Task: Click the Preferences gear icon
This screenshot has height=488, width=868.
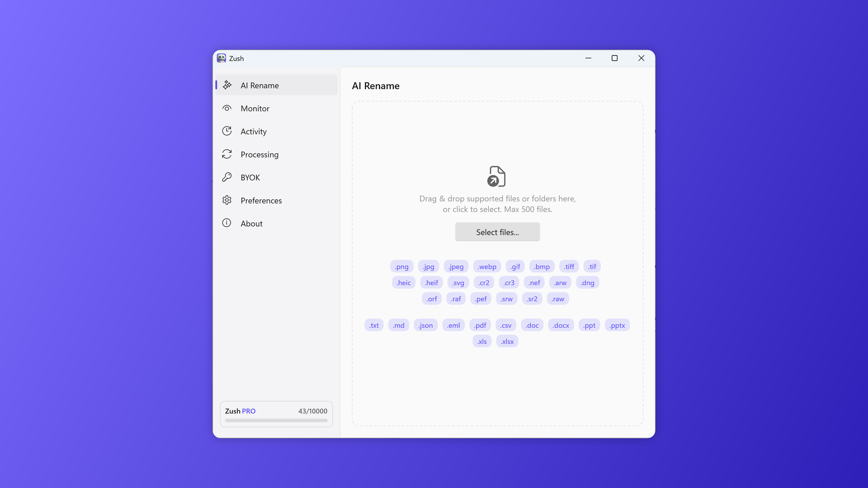Action: pos(227,200)
